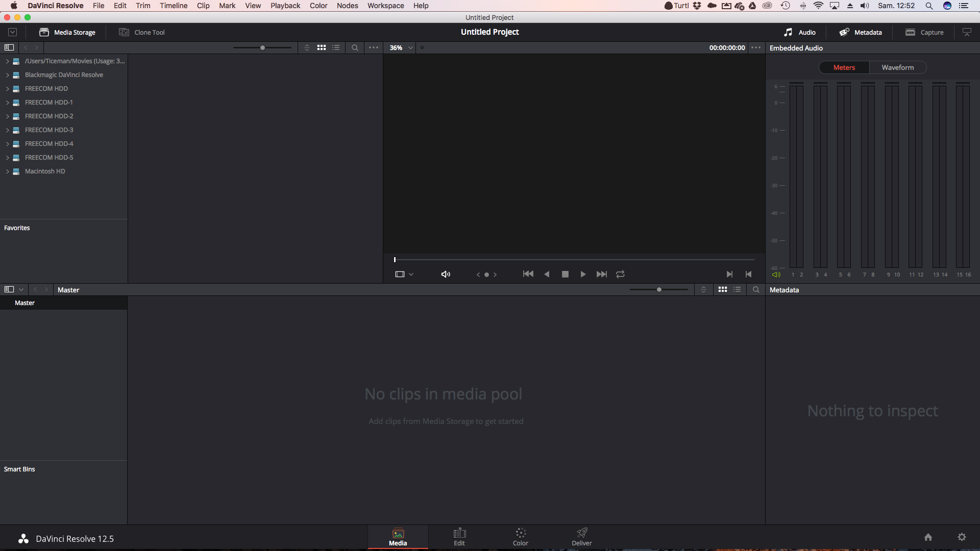980x551 pixels.
Task: Open media storage search magnifier
Action: [355, 47]
